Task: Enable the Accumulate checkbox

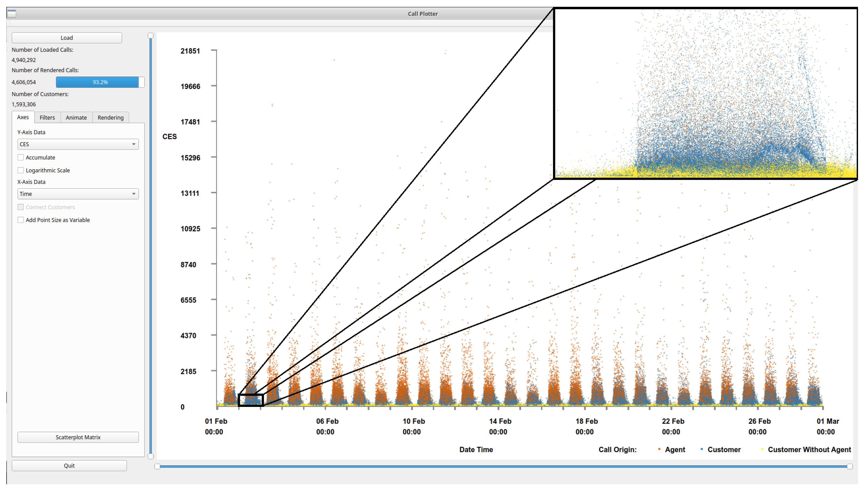Action: pyautogui.click(x=21, y=157)
